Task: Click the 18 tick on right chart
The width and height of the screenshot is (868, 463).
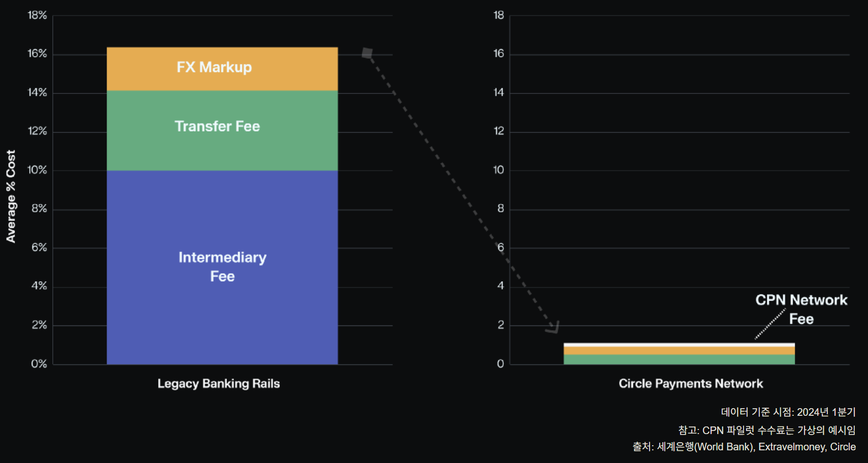Action: [499, 15]
